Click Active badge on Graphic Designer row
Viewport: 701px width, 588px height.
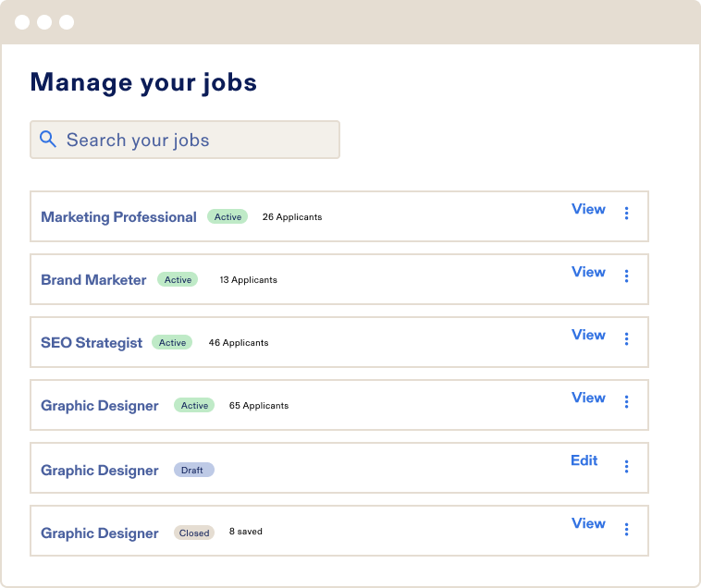[x=194, y=406]
